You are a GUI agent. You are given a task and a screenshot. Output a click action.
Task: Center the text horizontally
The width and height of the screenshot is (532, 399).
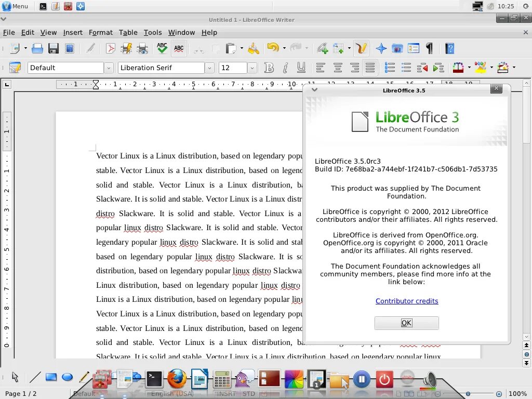(x=338, y=68)
